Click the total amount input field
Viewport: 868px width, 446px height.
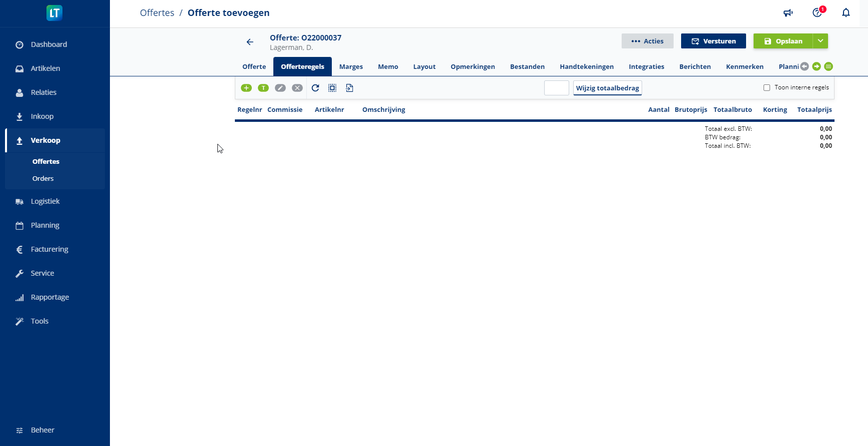(x=556, y=88)
